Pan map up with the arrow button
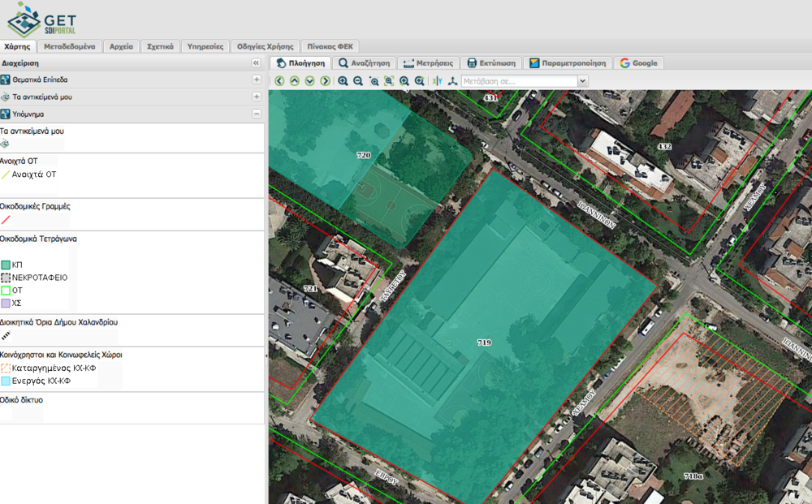Viewport: 812px width, 504px height. 295,81
